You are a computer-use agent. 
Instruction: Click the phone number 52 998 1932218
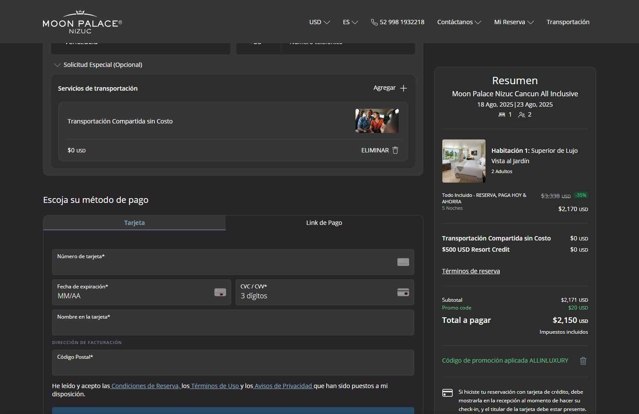(402, 22)
